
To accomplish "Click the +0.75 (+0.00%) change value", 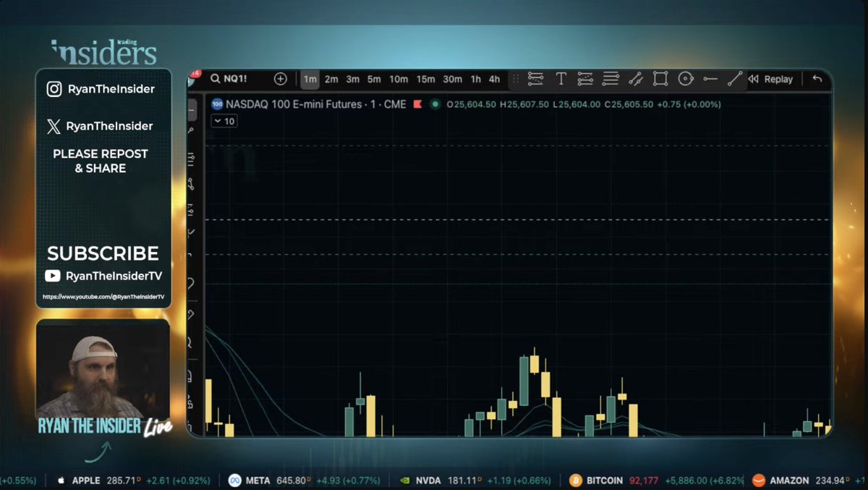I will (689, 104).
